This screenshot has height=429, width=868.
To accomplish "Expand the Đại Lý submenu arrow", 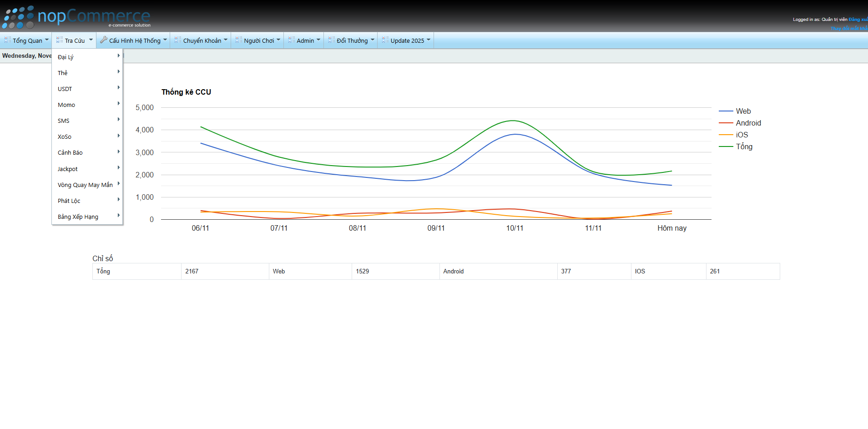I will point(118,56).
